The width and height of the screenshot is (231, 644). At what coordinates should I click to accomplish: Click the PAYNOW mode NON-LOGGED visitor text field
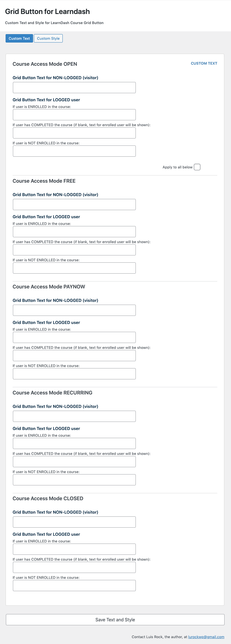[74, 310]
